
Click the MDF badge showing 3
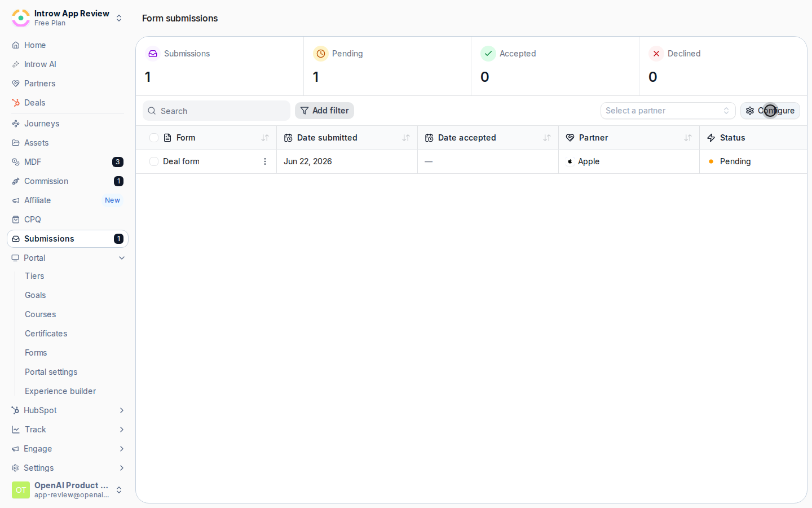pos(118,162)
